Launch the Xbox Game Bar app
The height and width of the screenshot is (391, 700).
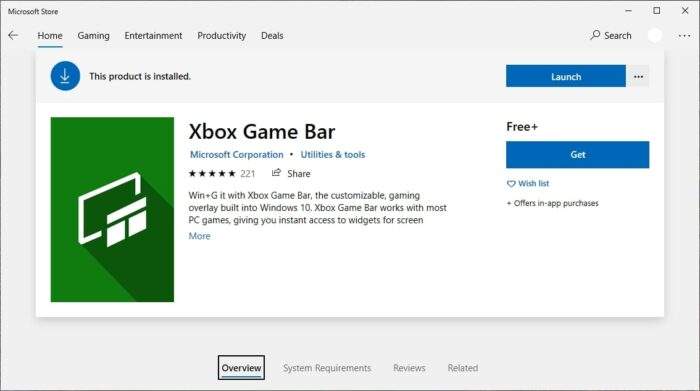click(566, 76)
